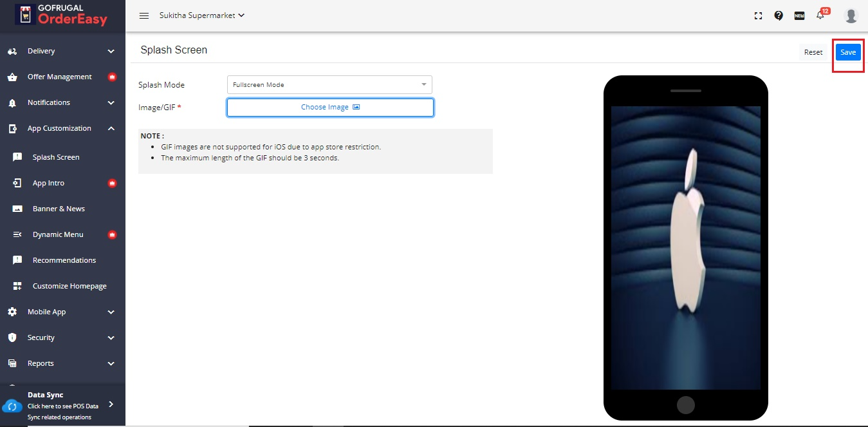868x427 pixels.
Task: Click the Choose Image button
Action: click(x=330, y=108)
